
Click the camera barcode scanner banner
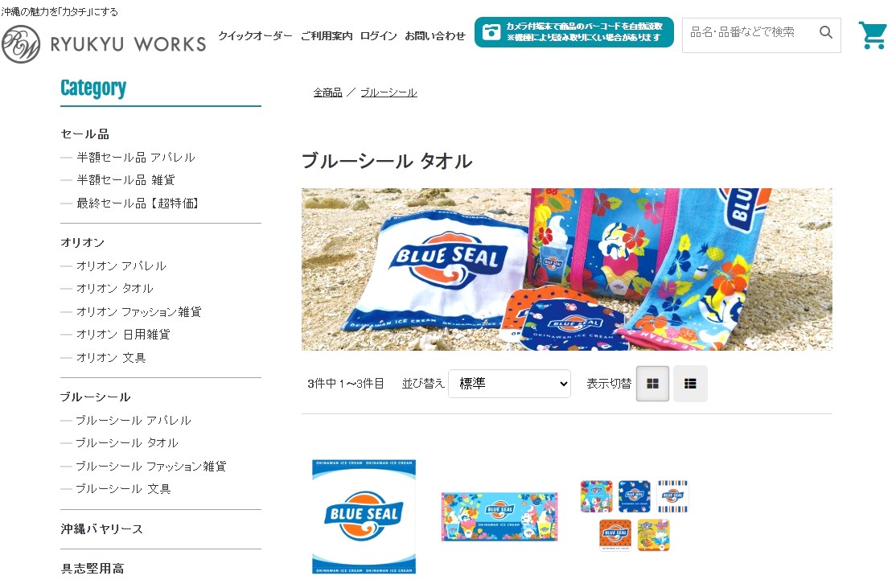click(573, 32)
